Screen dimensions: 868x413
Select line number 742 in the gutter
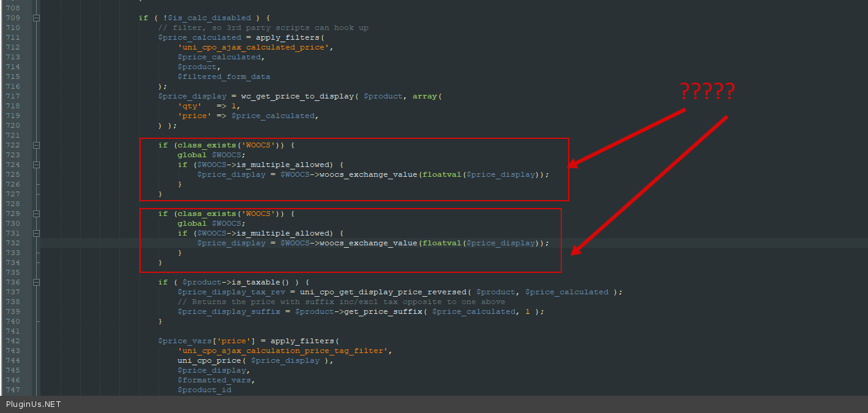pos(12,341)
